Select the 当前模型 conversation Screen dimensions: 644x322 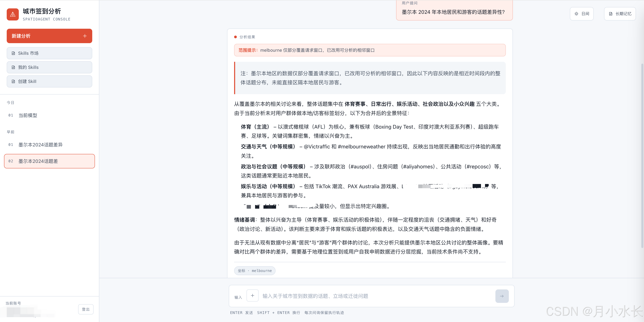[x=49, y=115]
